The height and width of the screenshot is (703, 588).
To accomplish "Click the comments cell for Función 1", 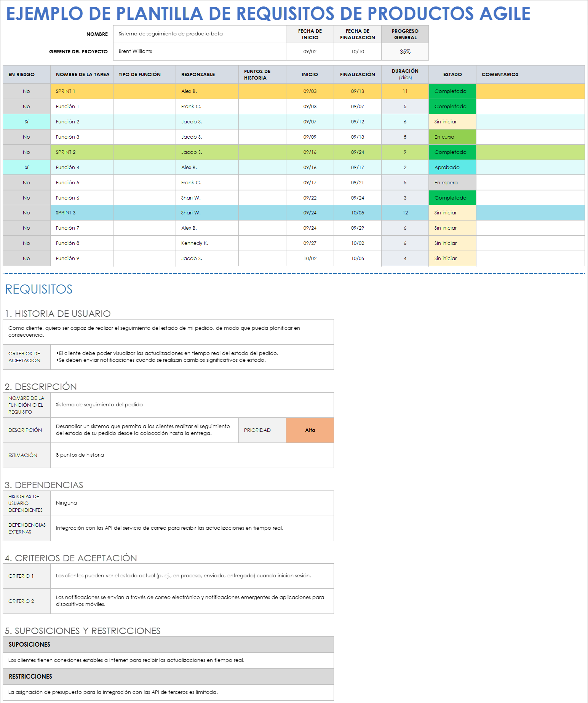I will [530, 107].
